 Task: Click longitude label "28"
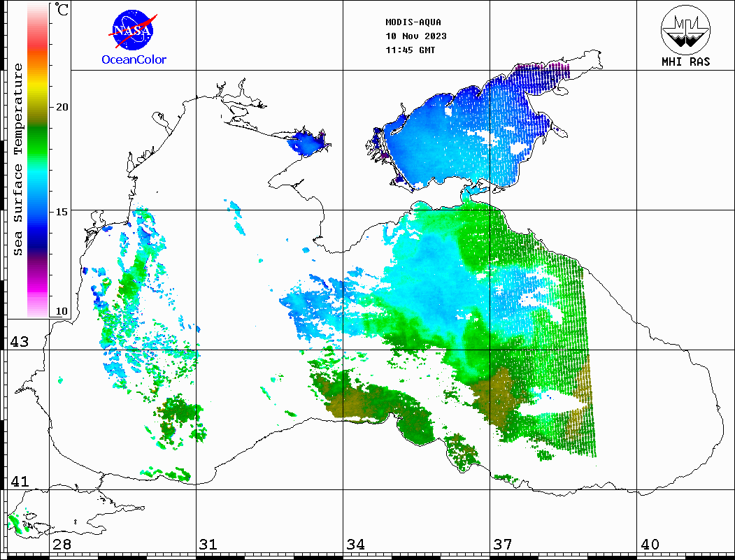coord(62,544)
